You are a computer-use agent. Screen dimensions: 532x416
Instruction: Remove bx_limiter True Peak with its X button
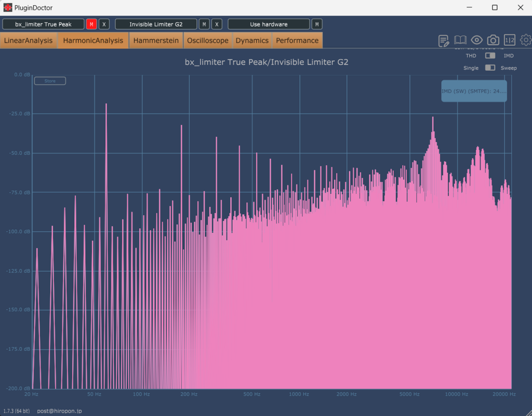point(104,24)
